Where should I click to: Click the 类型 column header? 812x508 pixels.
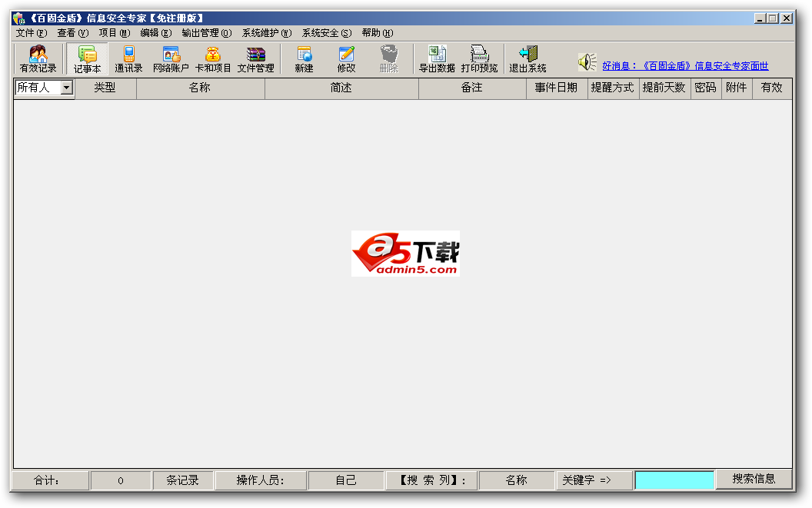click(105, 88)
